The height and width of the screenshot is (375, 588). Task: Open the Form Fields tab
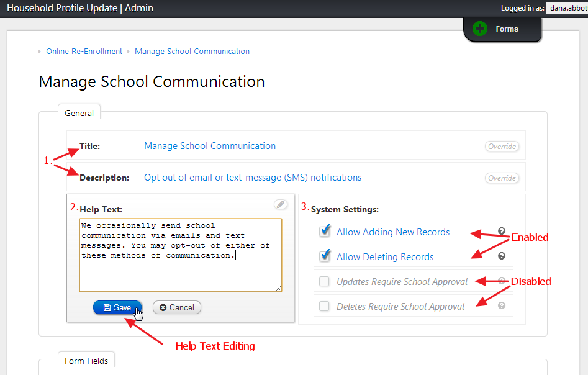click(86, 359)
